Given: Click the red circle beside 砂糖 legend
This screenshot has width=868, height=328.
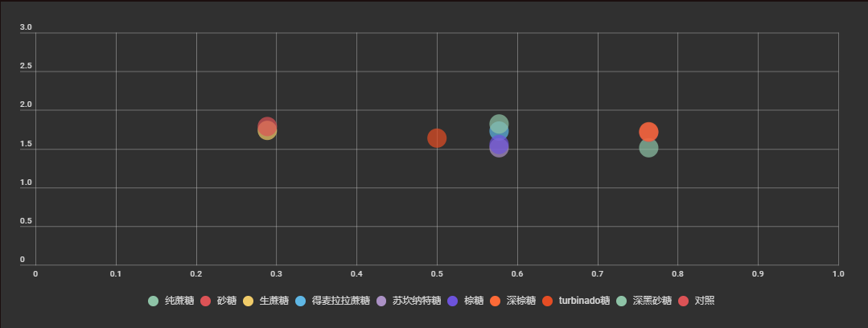Looking at the screenshot, I should click(x=205, y=301).
